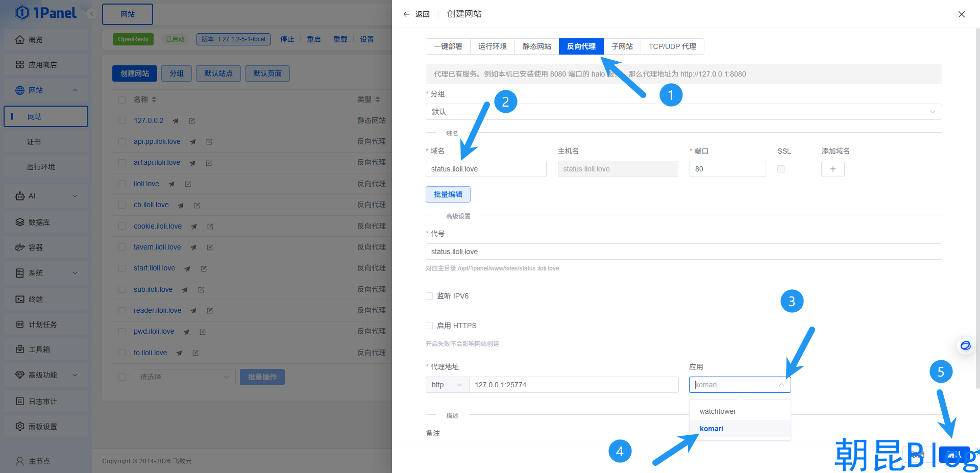Open 容器 containers in the sidebar
This screenshot has width=980, height=473.
click(46, 247)
